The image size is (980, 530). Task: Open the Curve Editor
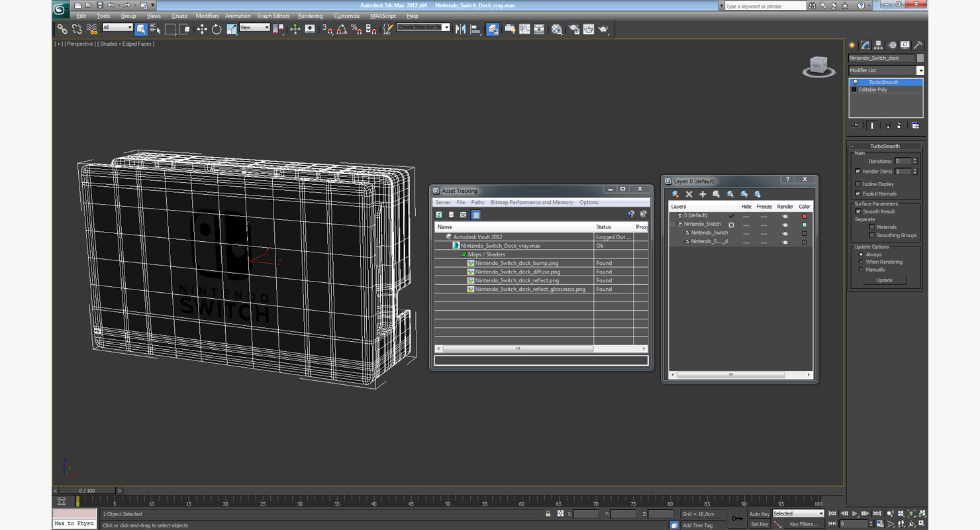click(x=525, y=29)
